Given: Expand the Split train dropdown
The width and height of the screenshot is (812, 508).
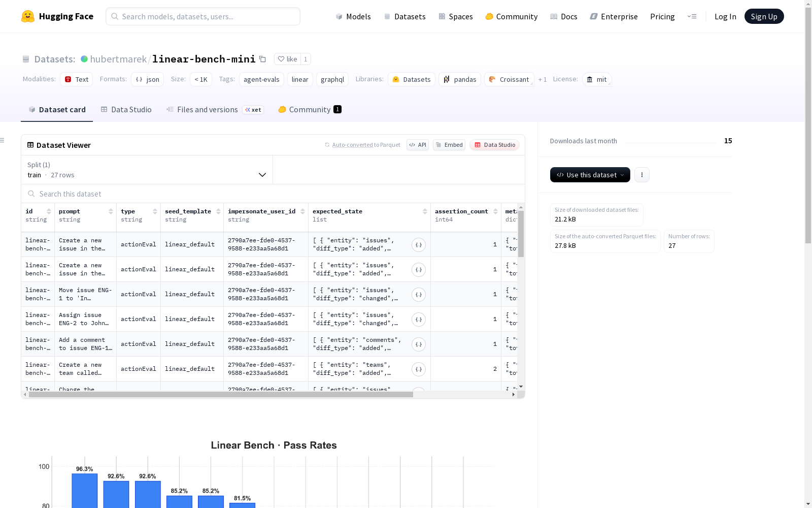Looking at the screenshot, I should 147,170.
